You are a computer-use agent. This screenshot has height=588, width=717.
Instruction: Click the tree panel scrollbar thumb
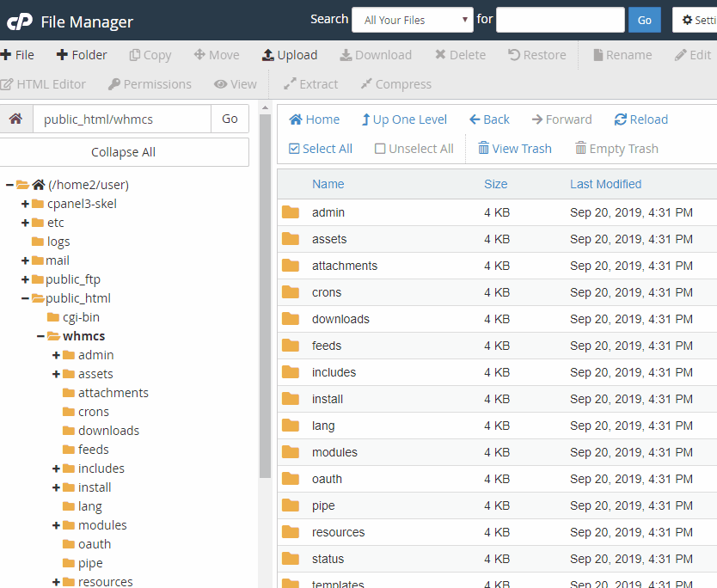[265, 296]
